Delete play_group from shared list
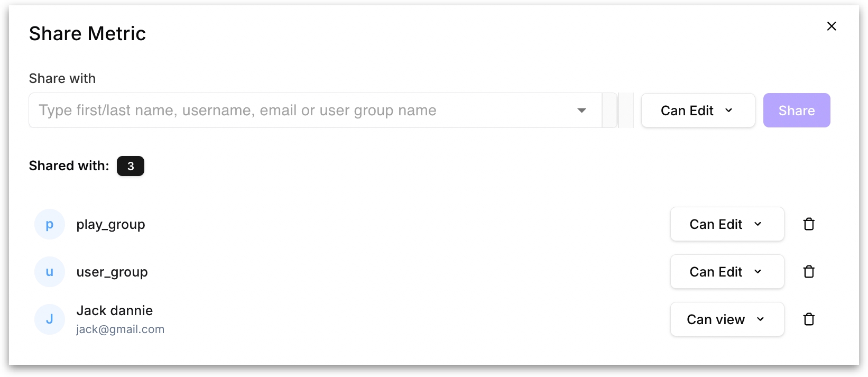Viewport: 868px width, 377px height. coord(809,224)
